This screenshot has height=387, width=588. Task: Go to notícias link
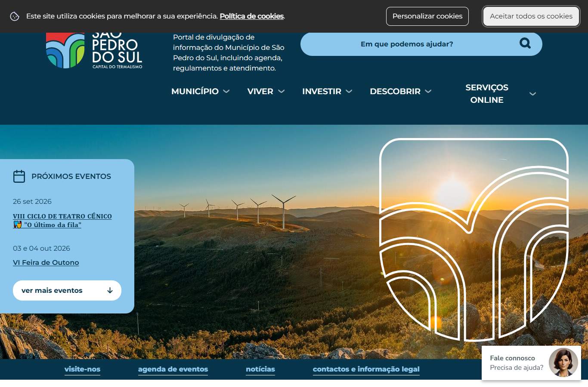click(260, 369)
